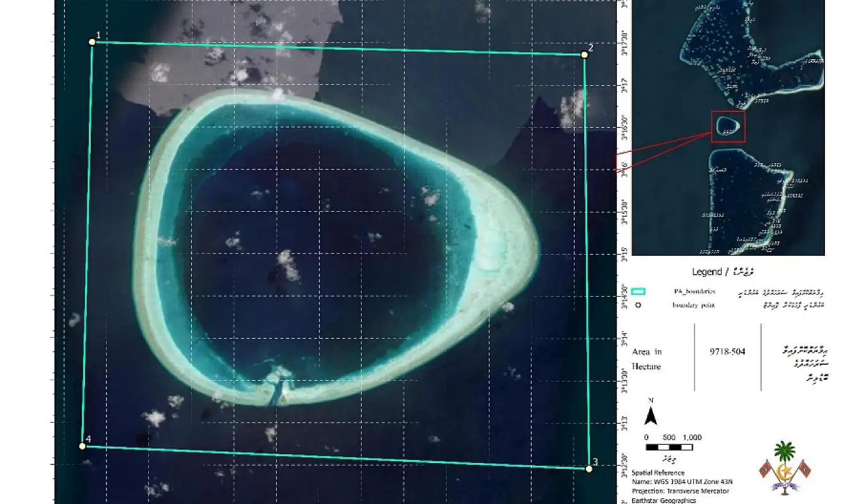Viewport: 864px width, 504px height.
Task: Click the scale bar graphic
Action: tap(669, 447)
